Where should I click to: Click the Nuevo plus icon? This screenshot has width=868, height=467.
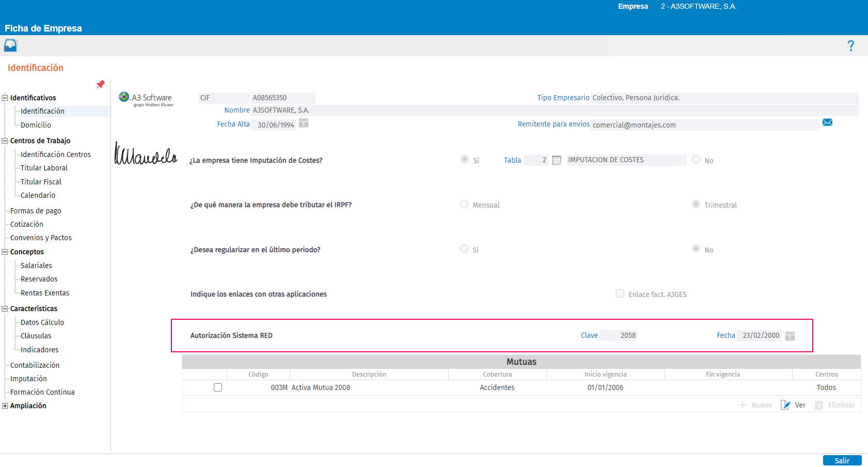[743, 405]
